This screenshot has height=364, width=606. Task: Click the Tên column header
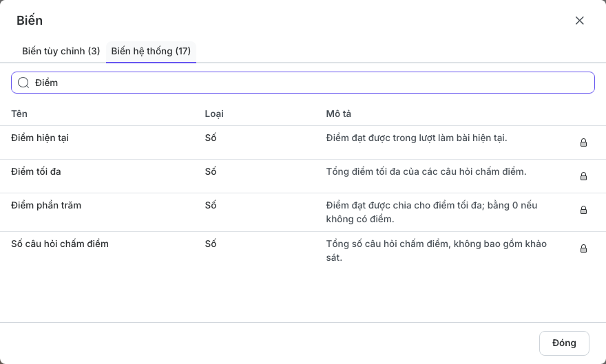(19, 114)
